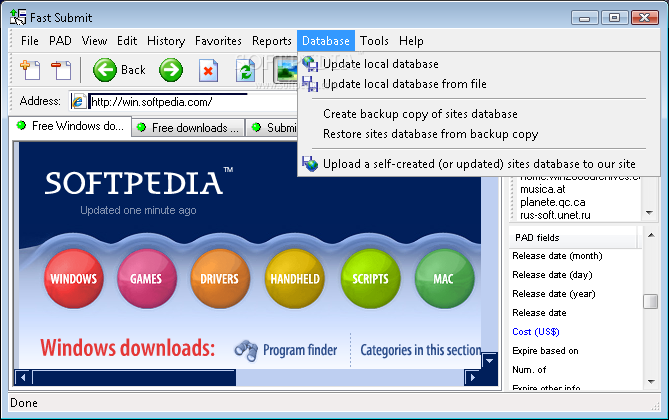Click sites list scroll down arrow
This screenshot has width=669, height=420.
649,213
